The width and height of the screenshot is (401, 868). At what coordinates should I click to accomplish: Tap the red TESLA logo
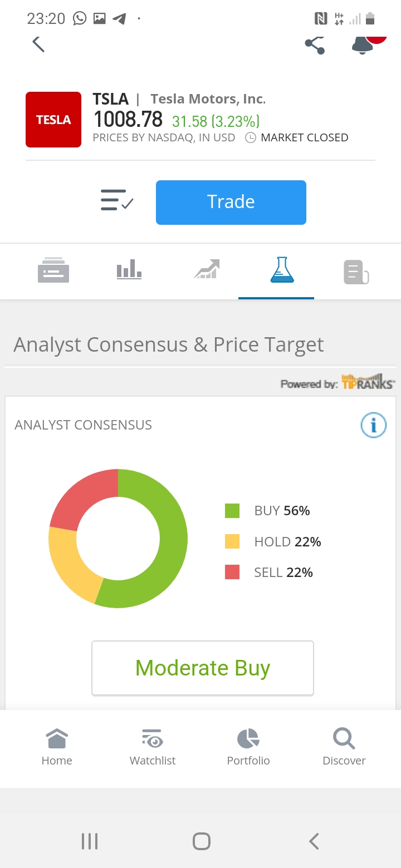(53, 120)
